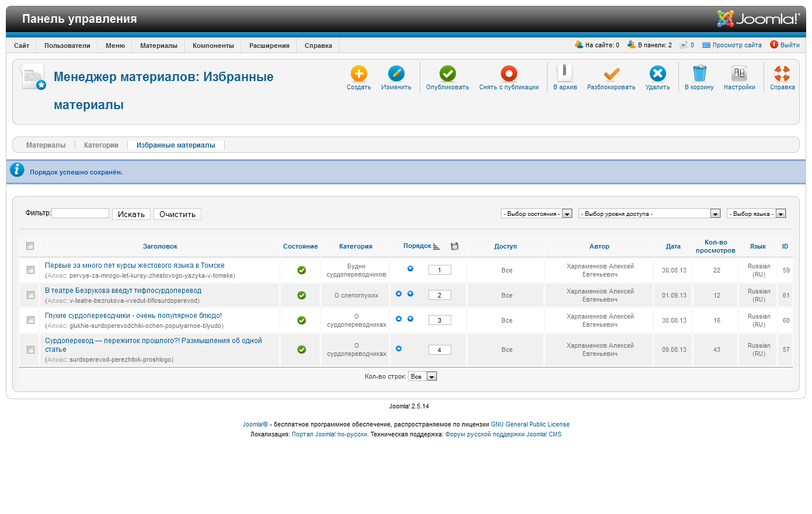Viewport: 812px width, 514px height.
Task: Click the Joomla! logo
Action: click(758, 19)
